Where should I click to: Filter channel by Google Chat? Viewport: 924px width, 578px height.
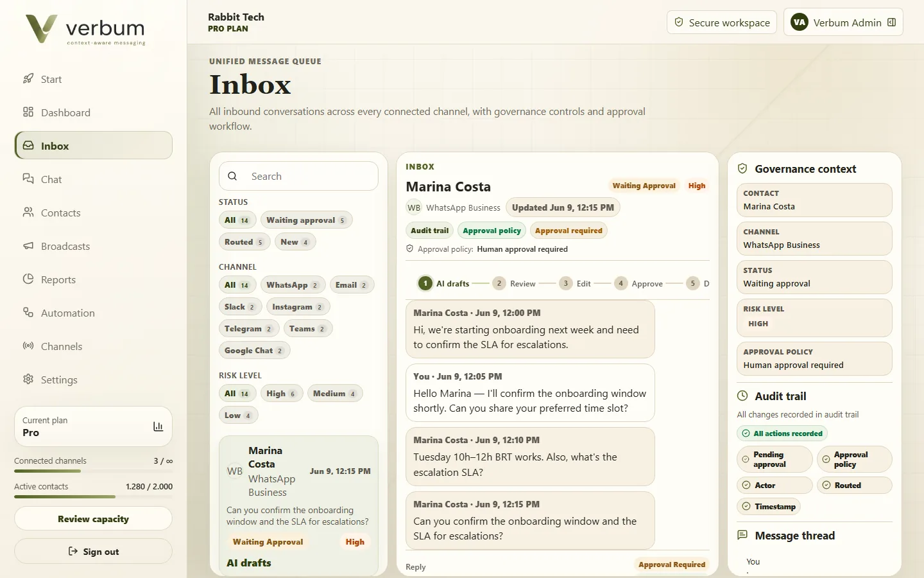pos(254,351)
